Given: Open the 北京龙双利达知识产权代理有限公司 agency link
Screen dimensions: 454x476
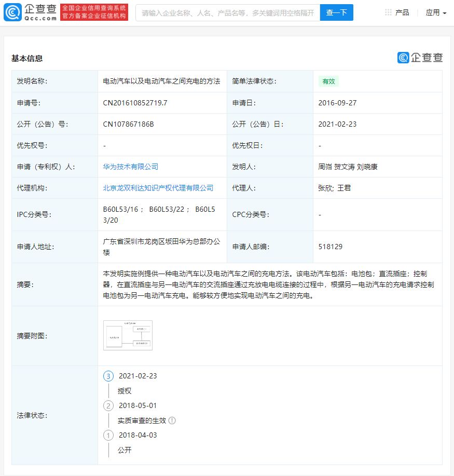Looking at the screenshot, I should [x=158, y=188].
